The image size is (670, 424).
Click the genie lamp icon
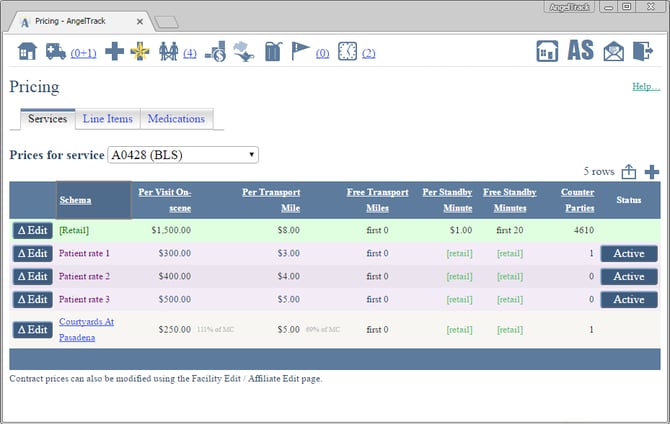point(244,52)
